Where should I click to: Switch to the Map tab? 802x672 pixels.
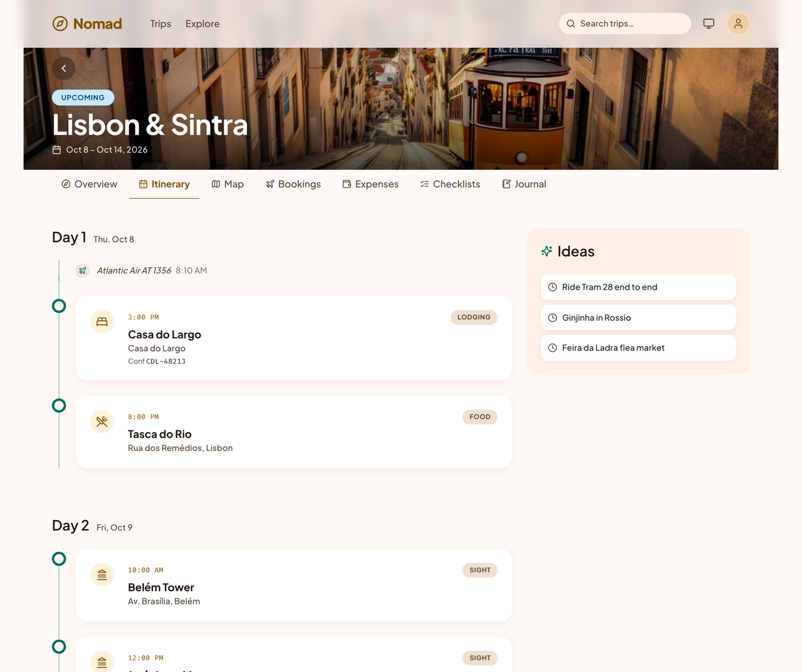point(228,184)
